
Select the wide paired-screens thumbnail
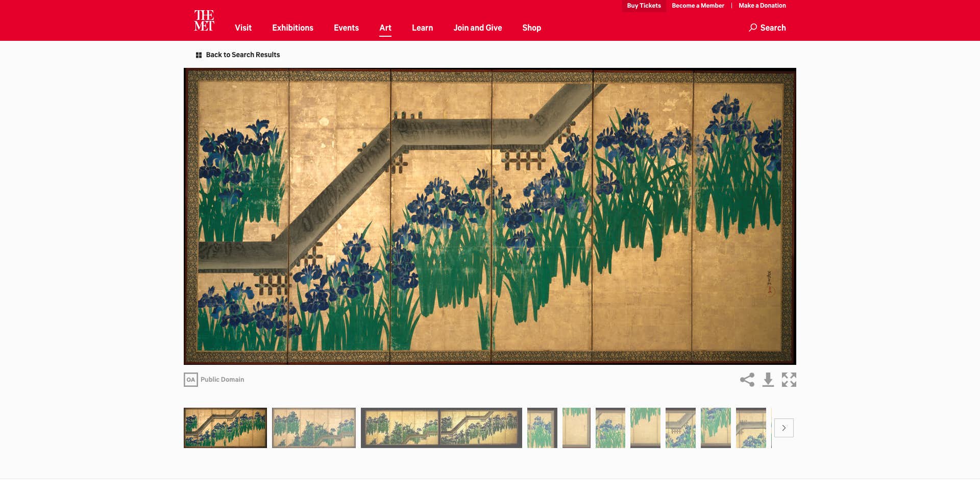tap(441, 428)
